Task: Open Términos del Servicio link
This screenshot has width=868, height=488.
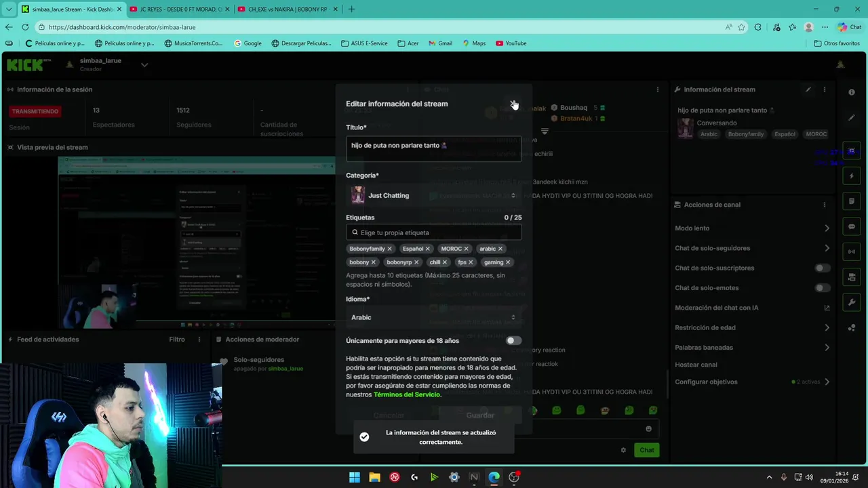Action: [407, 394]
